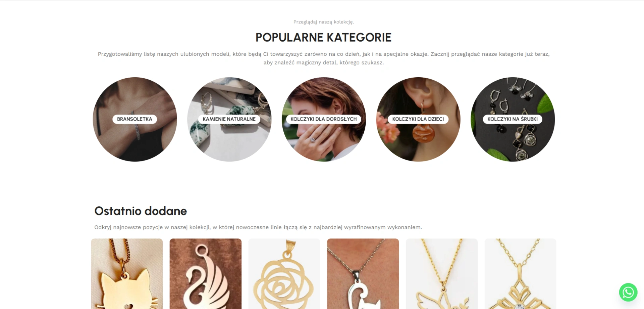This screenshot has height=309, width=644.
Task: Open the KOLCZYKI NA ŚRUBKI label
Action: (x=513, y=119)
